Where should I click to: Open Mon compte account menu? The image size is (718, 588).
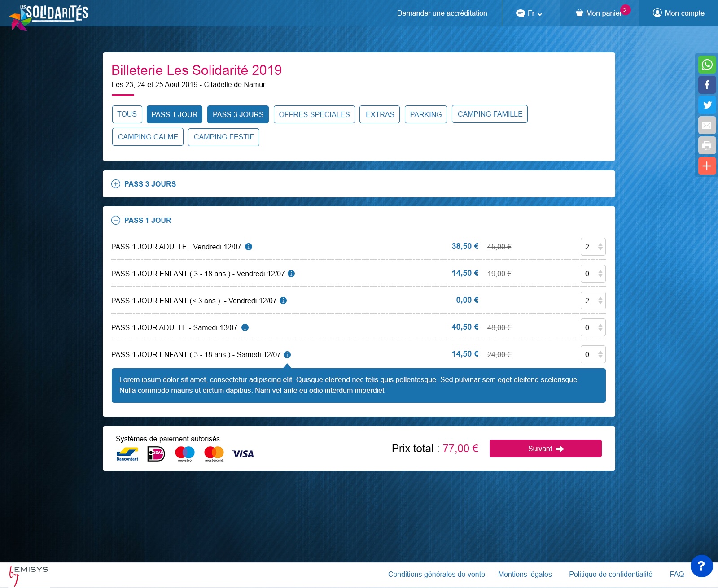click(x=679, y=13)
